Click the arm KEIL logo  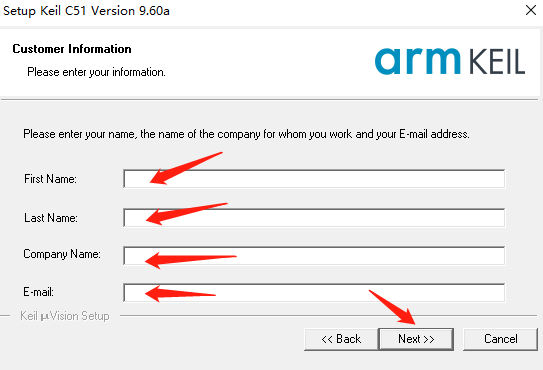click(x=450, y=61)
